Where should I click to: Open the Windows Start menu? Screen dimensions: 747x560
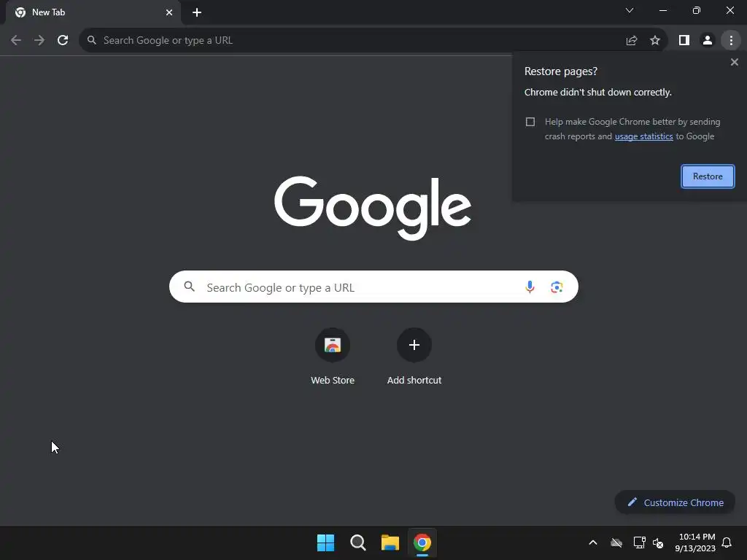[326, 542]
